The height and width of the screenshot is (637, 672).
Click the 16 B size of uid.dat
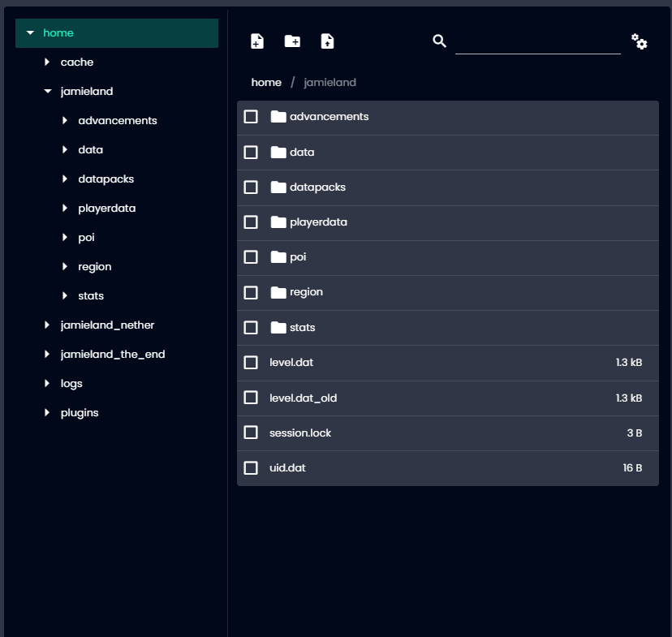(632, 467)
